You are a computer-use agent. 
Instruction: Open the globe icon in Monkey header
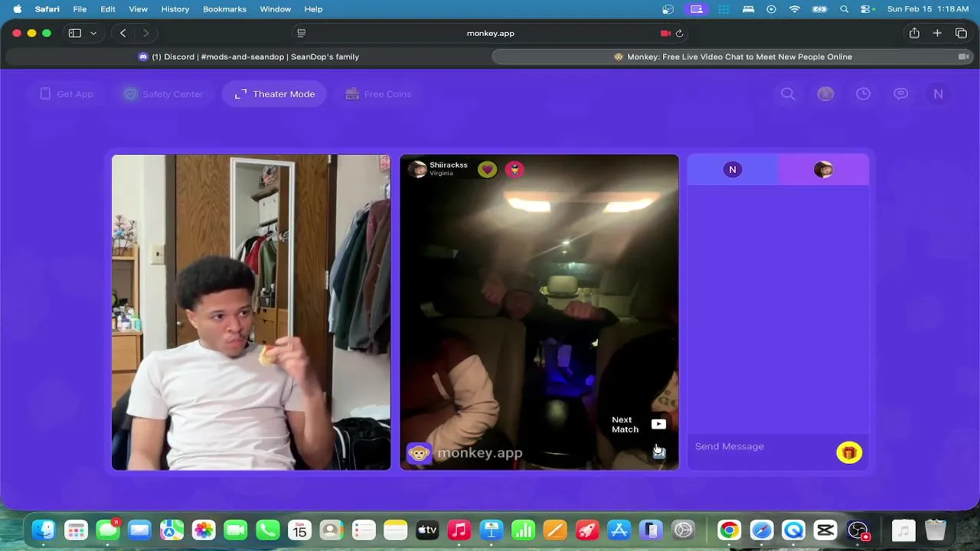pyautogui.click(x=825, y=94)
